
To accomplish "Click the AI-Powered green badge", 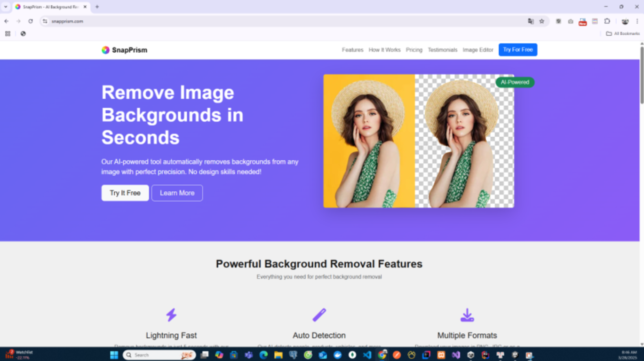I will [515, 82].
